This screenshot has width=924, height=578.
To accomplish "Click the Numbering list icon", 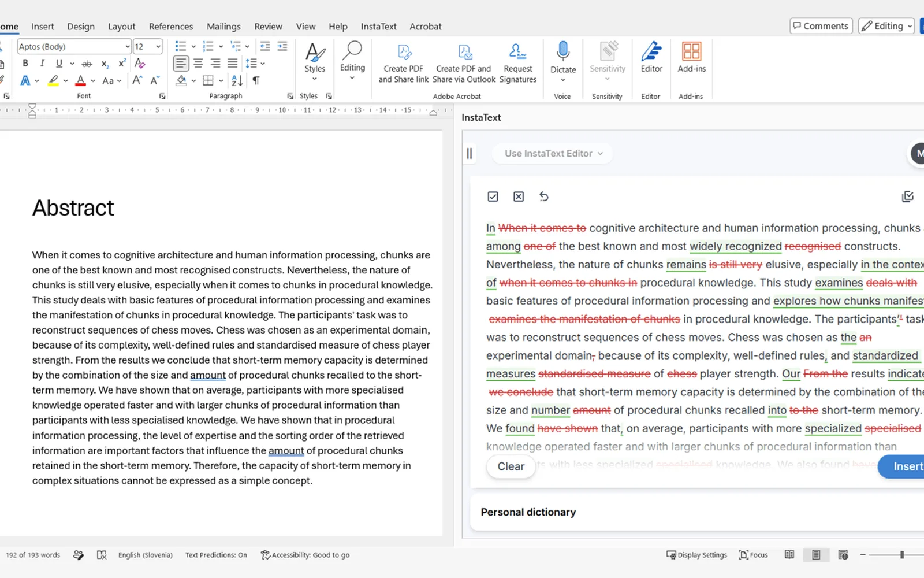I will pyautogui.click(x=208, y=46).
